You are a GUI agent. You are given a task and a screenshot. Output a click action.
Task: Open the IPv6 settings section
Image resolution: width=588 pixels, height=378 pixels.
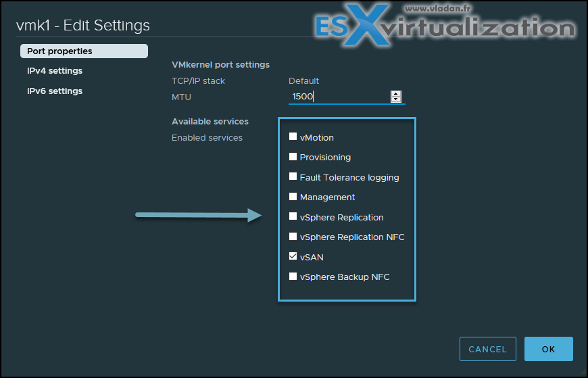[x=55, y=91]
